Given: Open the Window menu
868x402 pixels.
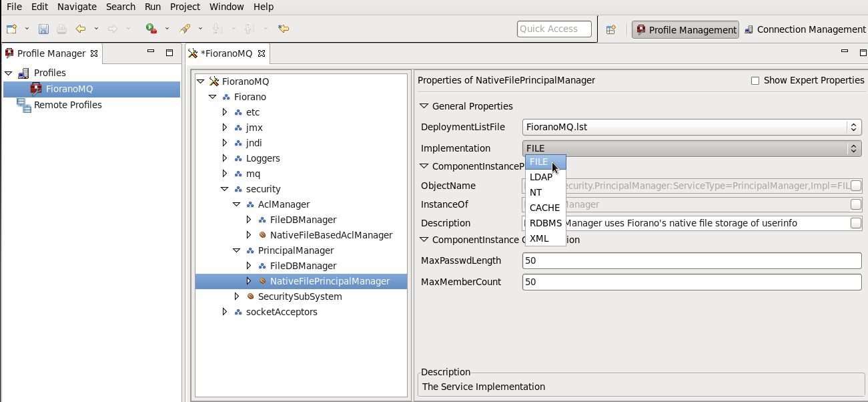Looking at the screenshot, I should tap(227, 7).
